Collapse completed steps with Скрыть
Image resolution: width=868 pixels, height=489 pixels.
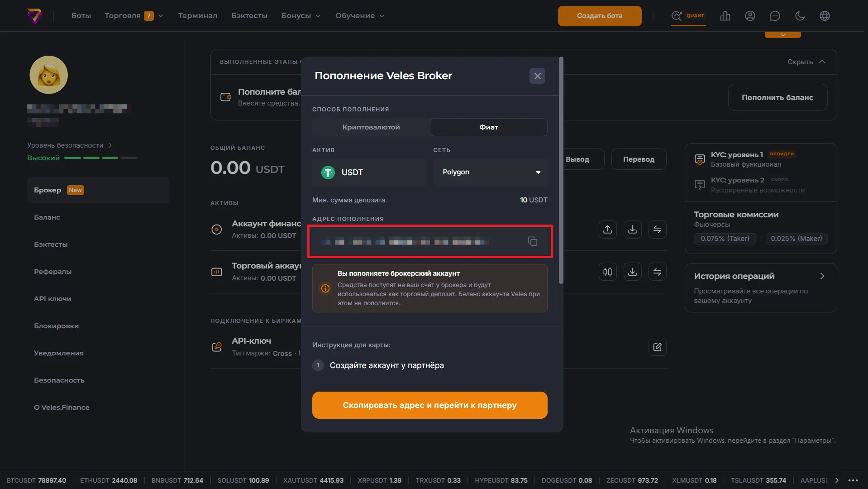[x=806, y=62]
